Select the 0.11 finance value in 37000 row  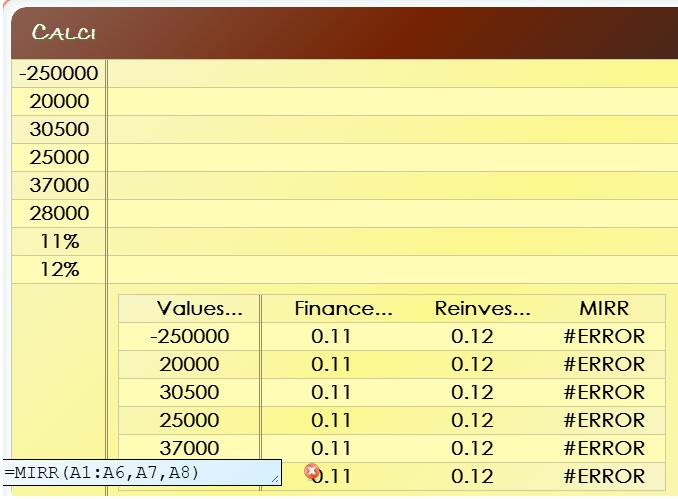click(331, 449)
